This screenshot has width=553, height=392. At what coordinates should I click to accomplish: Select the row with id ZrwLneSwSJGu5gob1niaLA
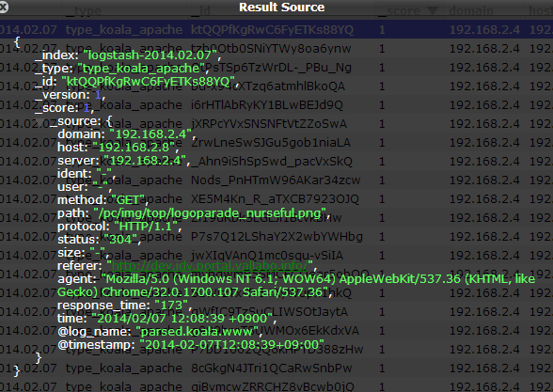coord(276,143)
